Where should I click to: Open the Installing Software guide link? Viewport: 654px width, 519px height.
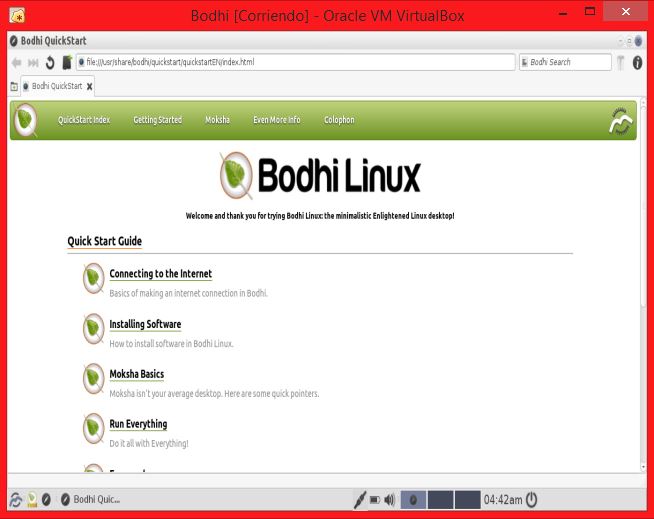(x=145, y=324)
